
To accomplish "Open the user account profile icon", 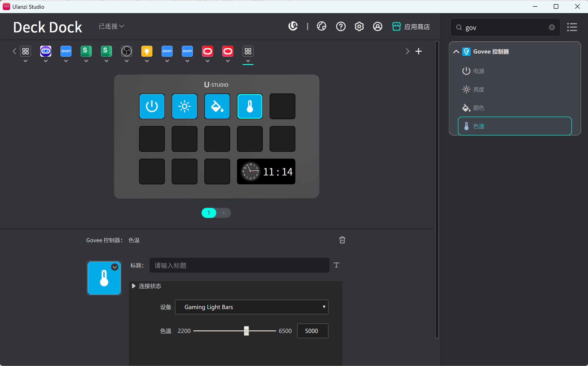I will pos(377,26).
